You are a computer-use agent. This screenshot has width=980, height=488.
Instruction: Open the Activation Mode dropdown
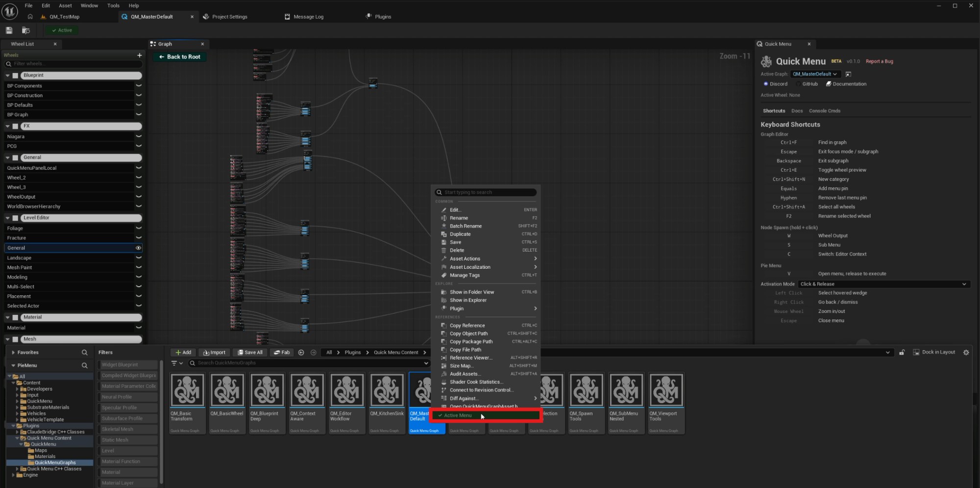pyautogui.click(x=883, y=284)
